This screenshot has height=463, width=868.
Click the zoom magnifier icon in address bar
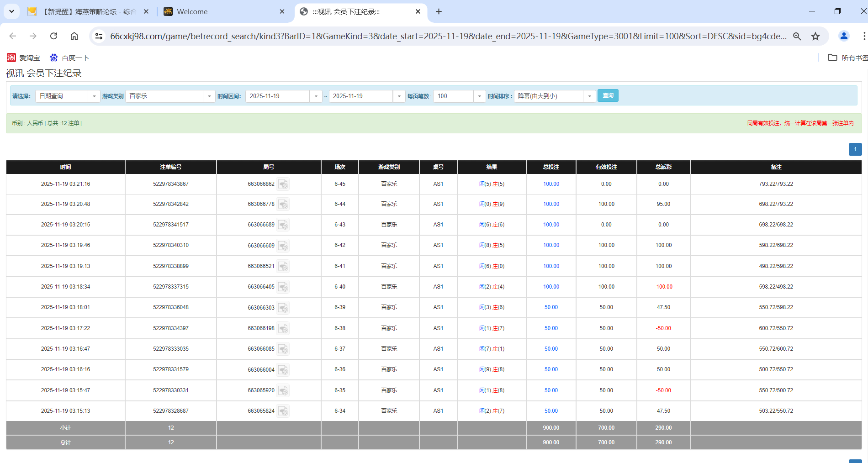pos(797,36)
